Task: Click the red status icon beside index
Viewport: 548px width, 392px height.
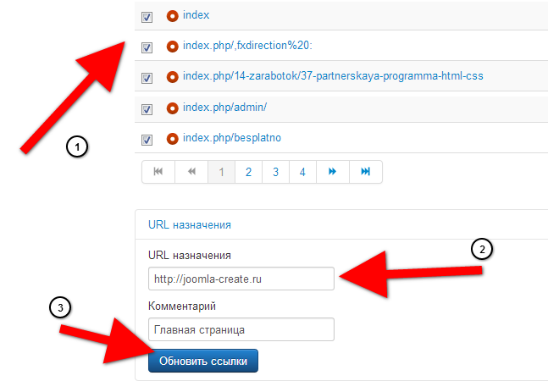Action: 173,16
